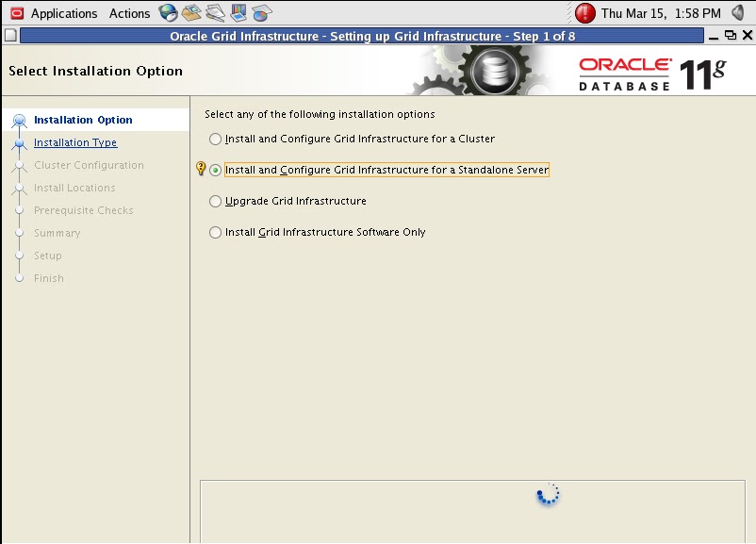Screen dimensions: 756x544
Task: Click the help lamp icon beside the selected option
Action: [x=201, y=171]
